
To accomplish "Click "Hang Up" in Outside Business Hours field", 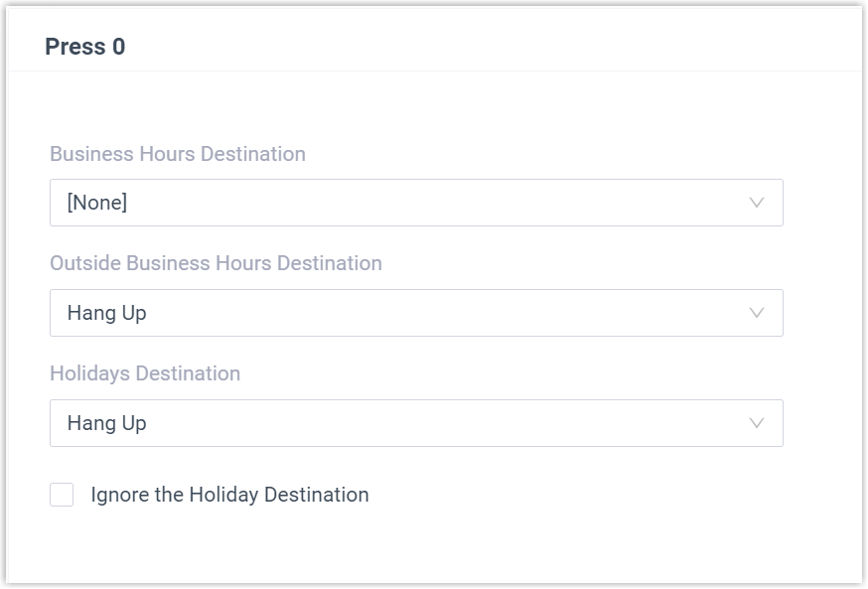I will (106, 313).
